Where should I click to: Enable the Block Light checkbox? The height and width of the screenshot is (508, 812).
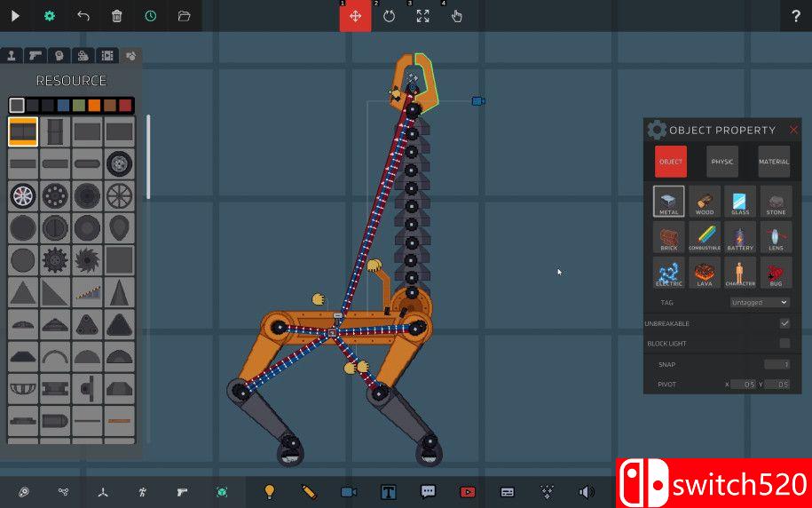pyautogui.click(x=784, y=343)
